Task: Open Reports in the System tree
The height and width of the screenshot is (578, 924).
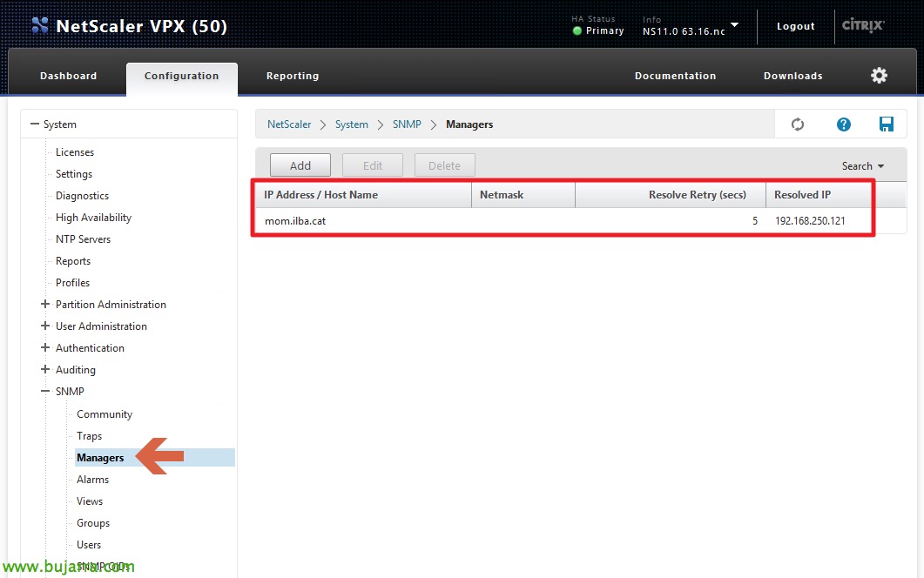Action: 73,261
